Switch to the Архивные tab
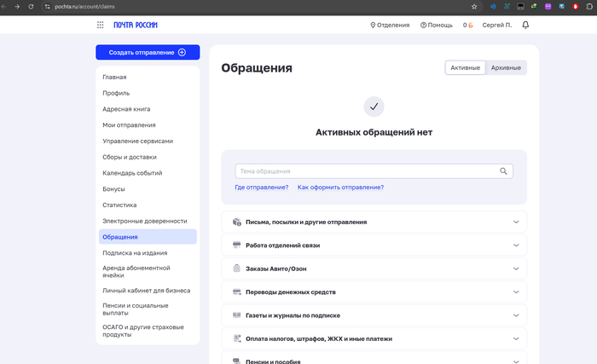The width and height of the screenshot is (597, 364). [x=506, y=68]
